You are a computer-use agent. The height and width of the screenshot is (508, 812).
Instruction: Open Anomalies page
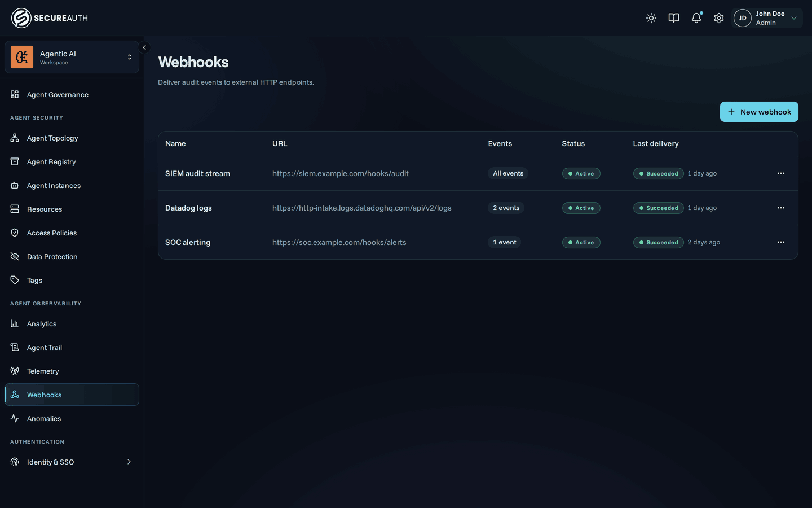[x=72, y=418]
